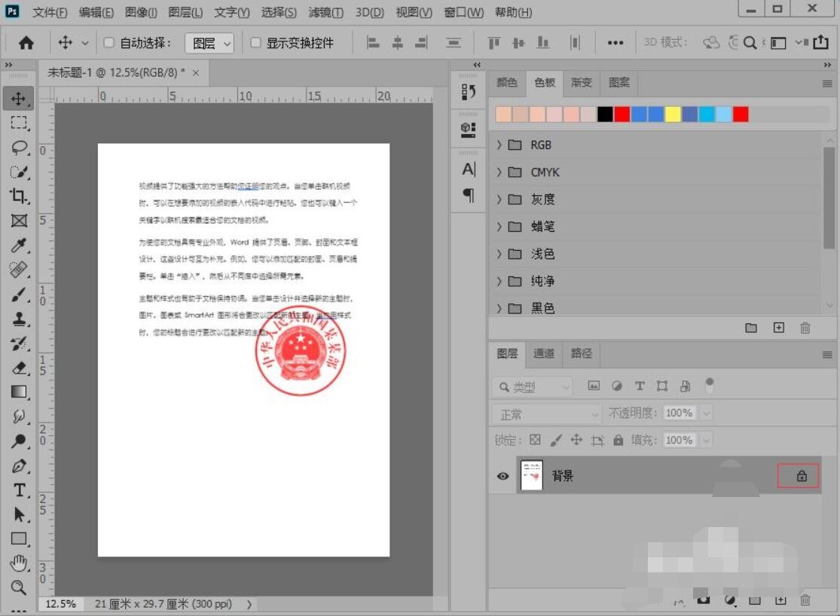Select the Quick Selection tool
This screenshot has width=840, height=616.
click(x=20, y=172)
